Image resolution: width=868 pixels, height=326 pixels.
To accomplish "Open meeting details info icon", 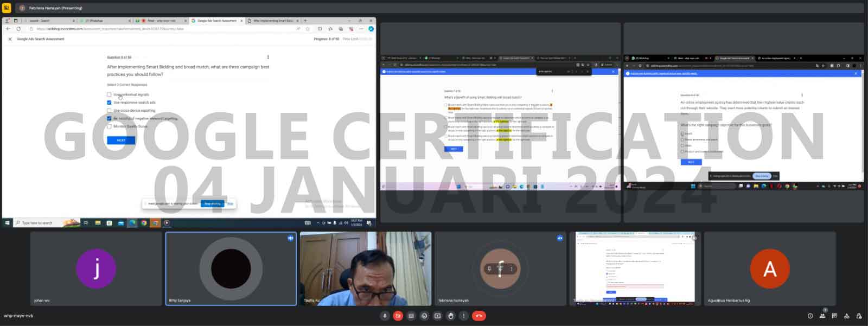I will click(810, 316).
